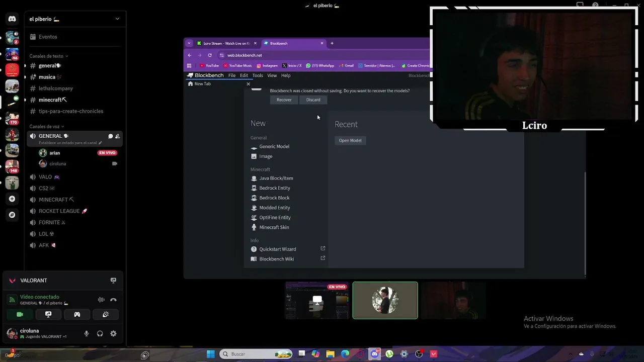
Task: Disconnect from the voice call
Action: [113, 300]
